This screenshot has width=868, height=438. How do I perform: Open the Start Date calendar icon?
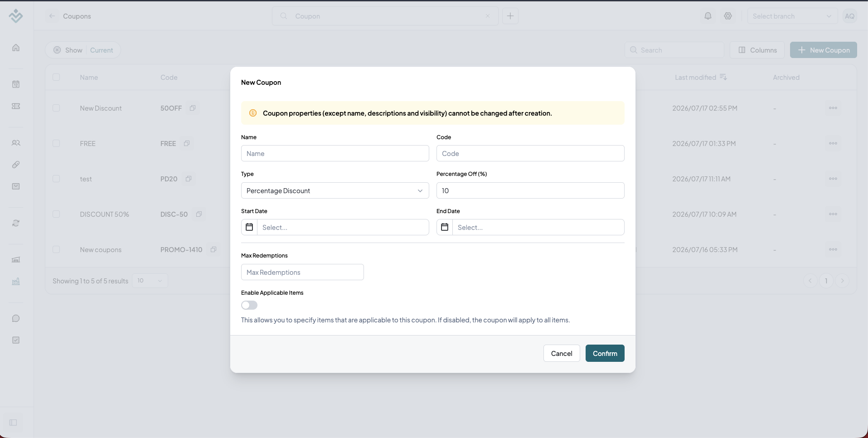[249, 227]
